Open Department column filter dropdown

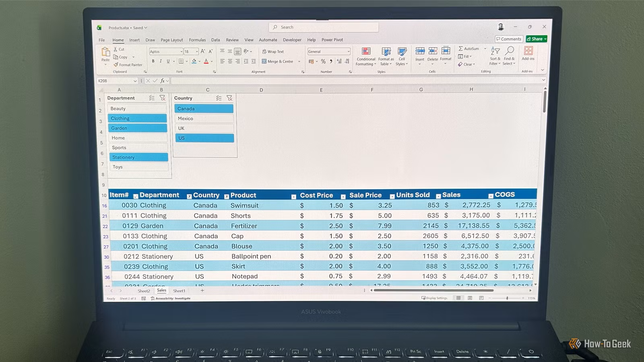coord(189,196)
